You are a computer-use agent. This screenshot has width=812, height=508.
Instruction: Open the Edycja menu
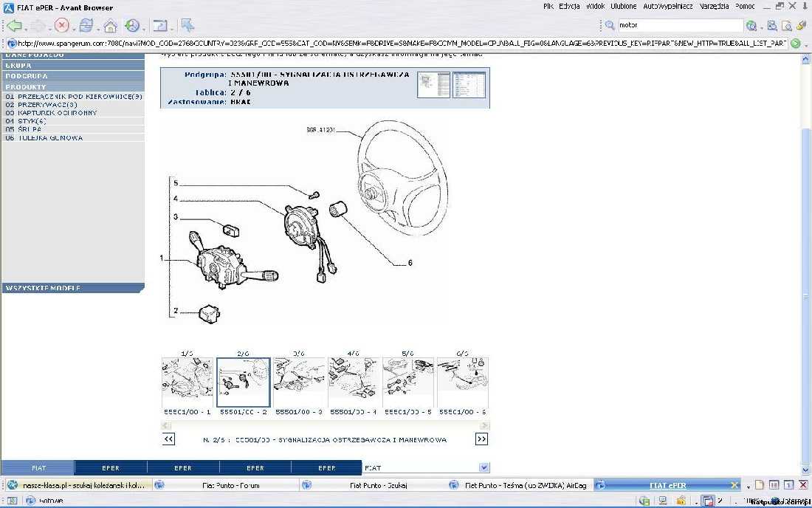pos(569,6)
